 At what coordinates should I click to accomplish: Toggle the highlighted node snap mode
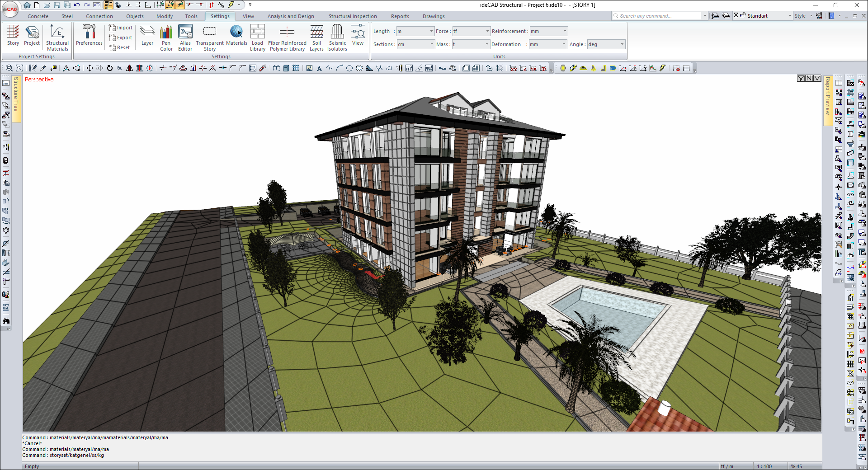click(170, 5)
